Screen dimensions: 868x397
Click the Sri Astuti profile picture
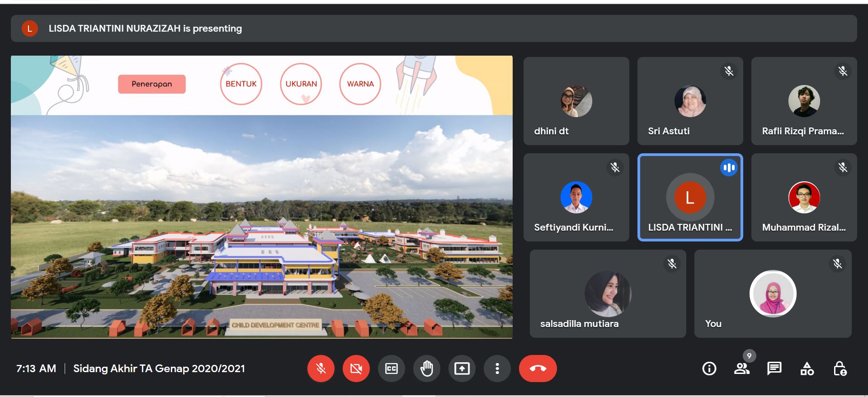pyautogui.click(x=690, y=101)
